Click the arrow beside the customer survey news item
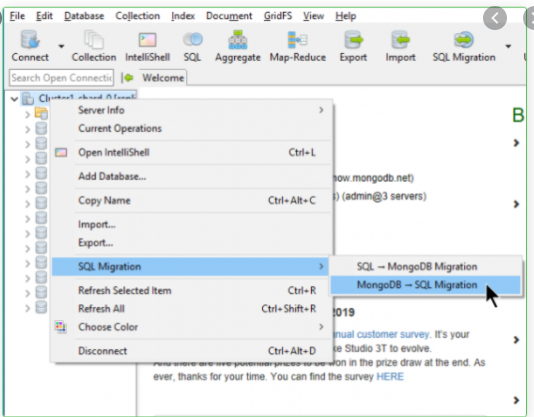This screenshot has width=534, height=417. [x=516, y=340]
